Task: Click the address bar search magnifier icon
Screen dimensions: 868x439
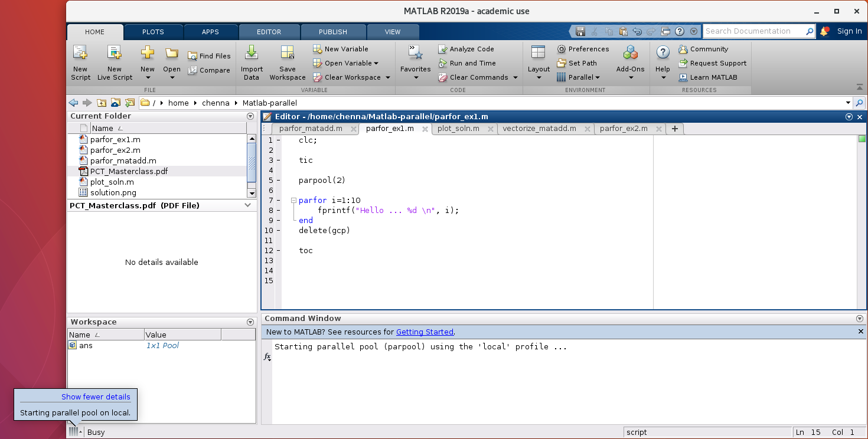Action: (859, 103)
